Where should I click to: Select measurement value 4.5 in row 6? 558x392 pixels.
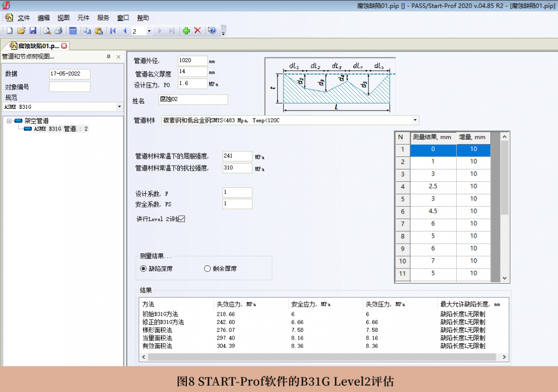(x=433, y=211)
